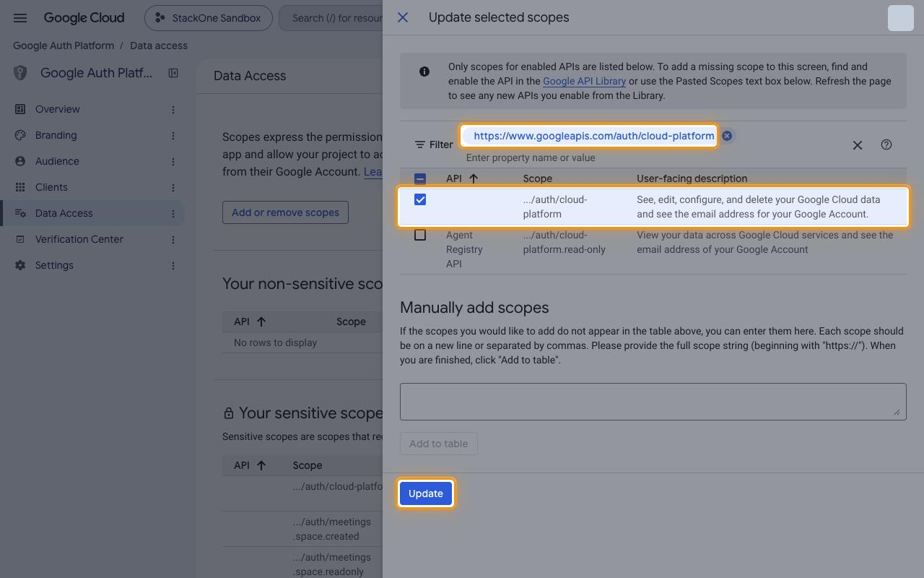The image size is (924, 578).
Task: Open Overview item's three-dot menu
Action: click(173, 109)
